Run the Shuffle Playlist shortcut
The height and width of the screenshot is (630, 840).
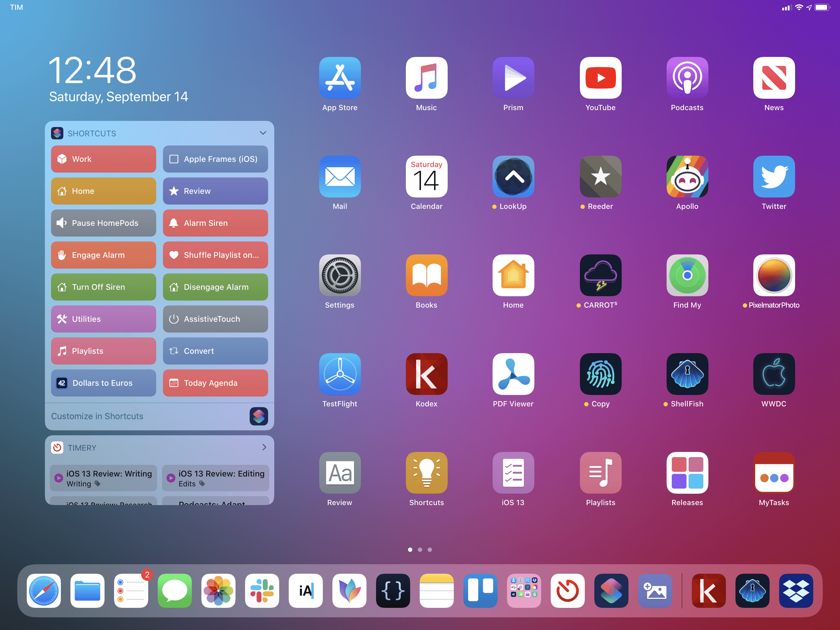pos(215,255)
